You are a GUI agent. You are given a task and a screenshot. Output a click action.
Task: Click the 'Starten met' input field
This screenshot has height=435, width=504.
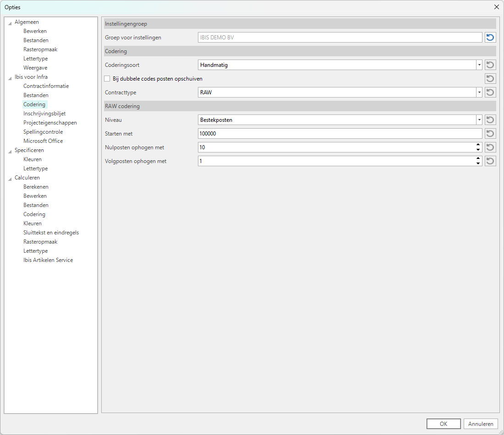[x=339, y=134]
